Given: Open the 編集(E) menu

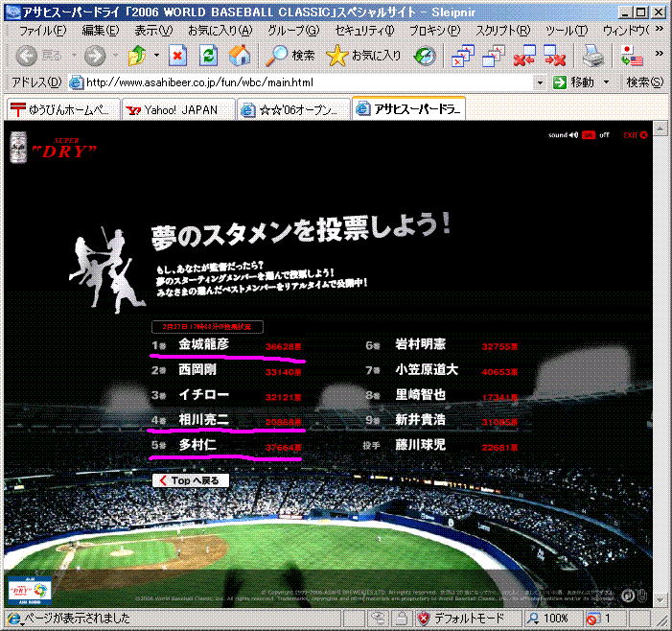Looking at the screenshot, I should tap(101, 31).
